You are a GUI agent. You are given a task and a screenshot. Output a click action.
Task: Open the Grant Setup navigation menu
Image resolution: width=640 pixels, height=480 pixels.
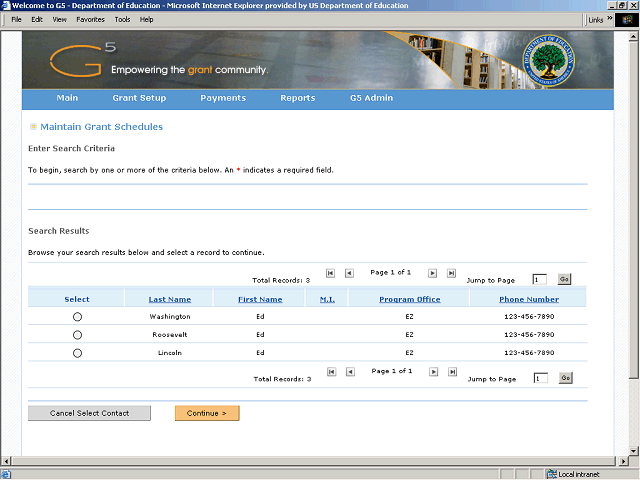tap(139, 98)
